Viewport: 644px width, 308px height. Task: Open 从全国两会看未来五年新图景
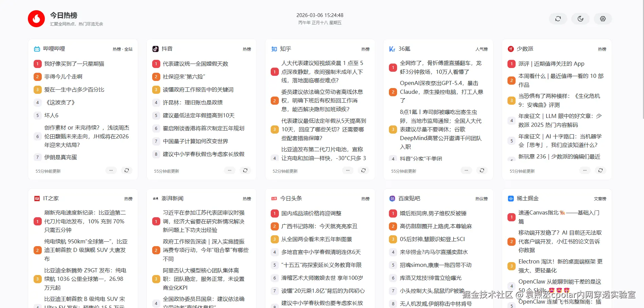317,239
